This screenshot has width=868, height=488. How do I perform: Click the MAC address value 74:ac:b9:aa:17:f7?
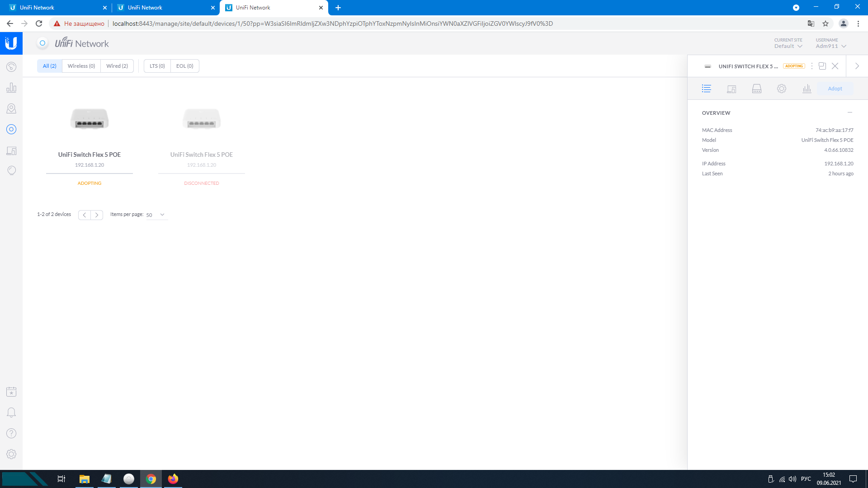(835, 130)
